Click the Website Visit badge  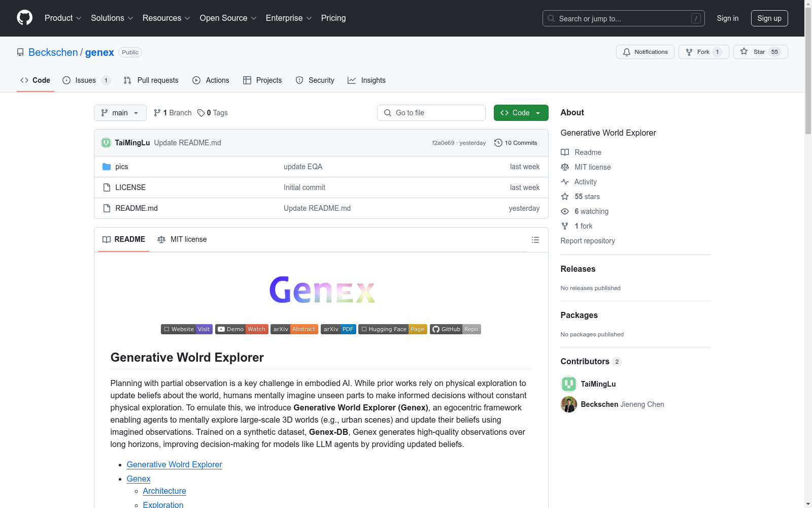coord(187,329)
